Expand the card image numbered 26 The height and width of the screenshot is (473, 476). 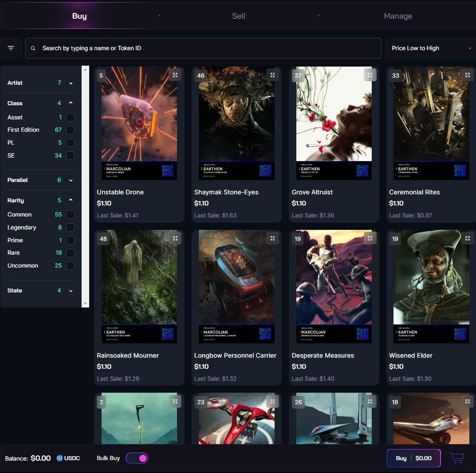coord(370,402)
